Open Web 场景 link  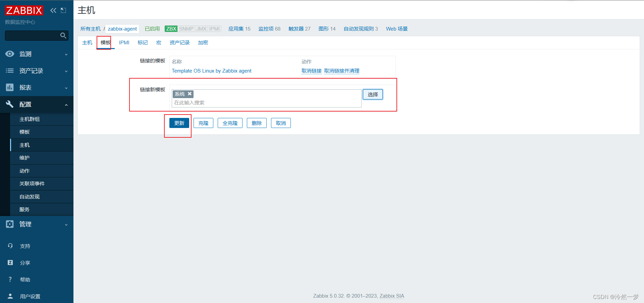pyautogui.click(x=397, y=29)
